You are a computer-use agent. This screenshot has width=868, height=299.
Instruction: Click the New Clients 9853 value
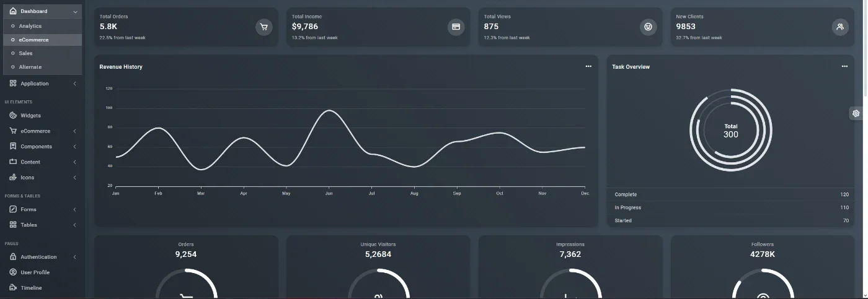tap(686, 27)
